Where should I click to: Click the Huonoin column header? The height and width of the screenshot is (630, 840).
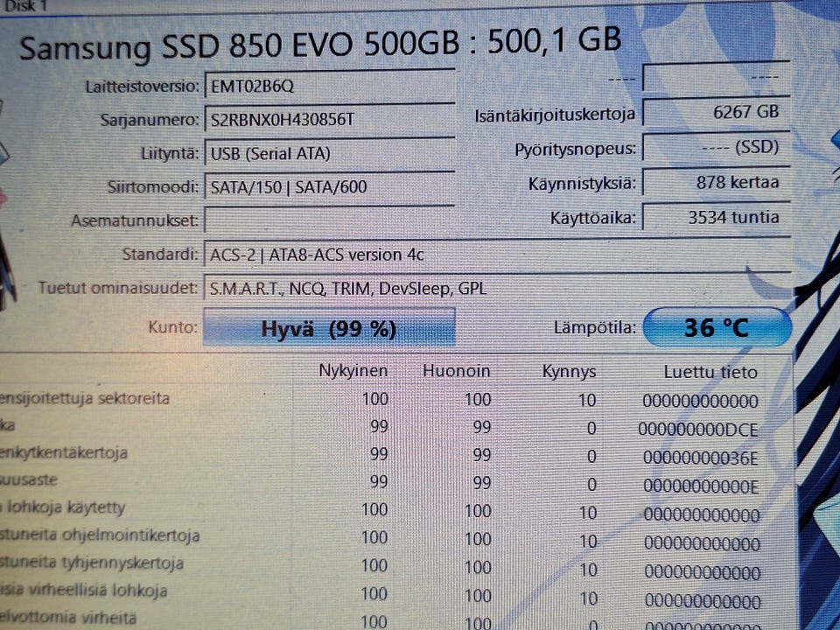click(x=457, y=371)
